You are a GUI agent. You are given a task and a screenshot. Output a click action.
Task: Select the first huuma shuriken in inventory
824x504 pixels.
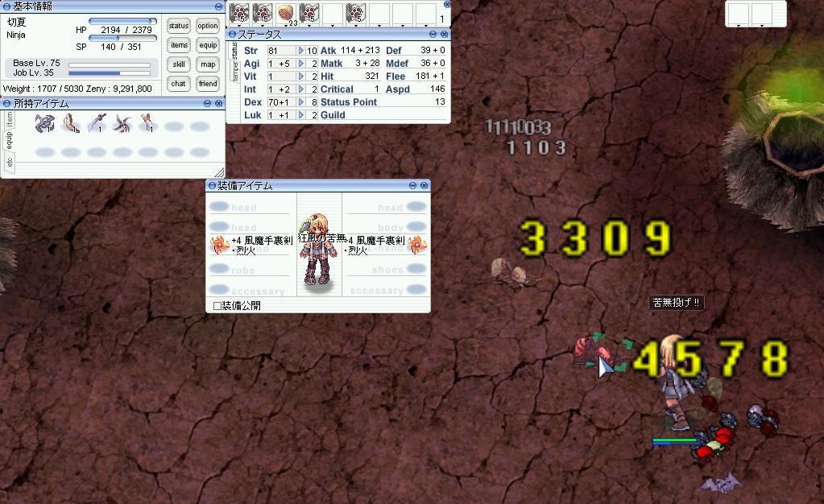44,123
